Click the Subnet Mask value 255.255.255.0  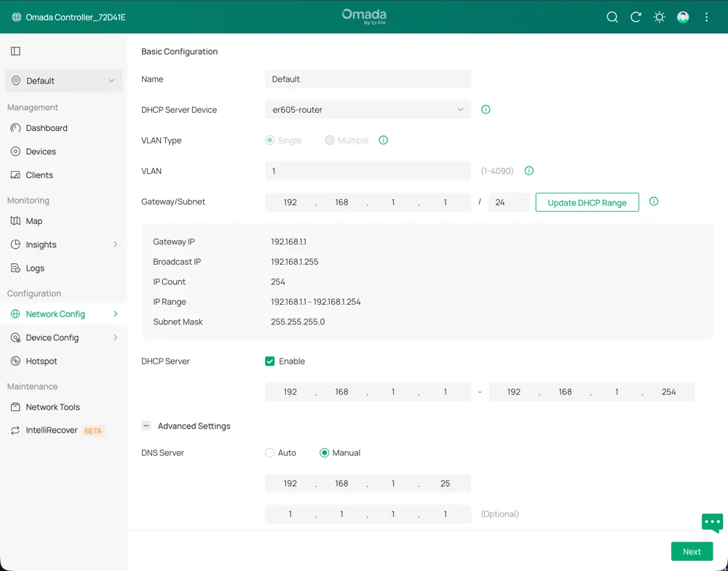point(298,322)
